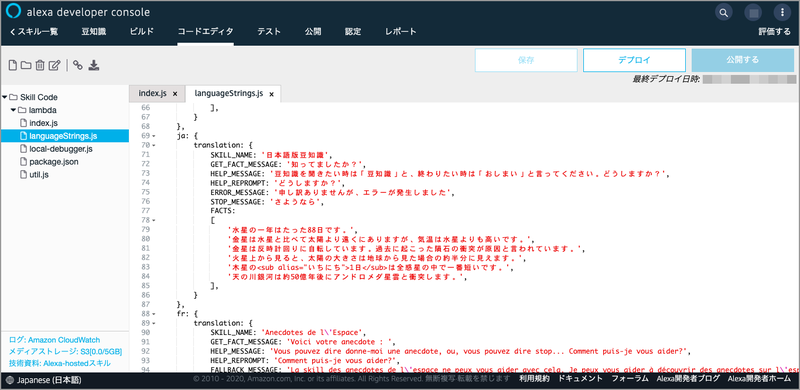
Task: Click the 評価する link
Action: 774,32
